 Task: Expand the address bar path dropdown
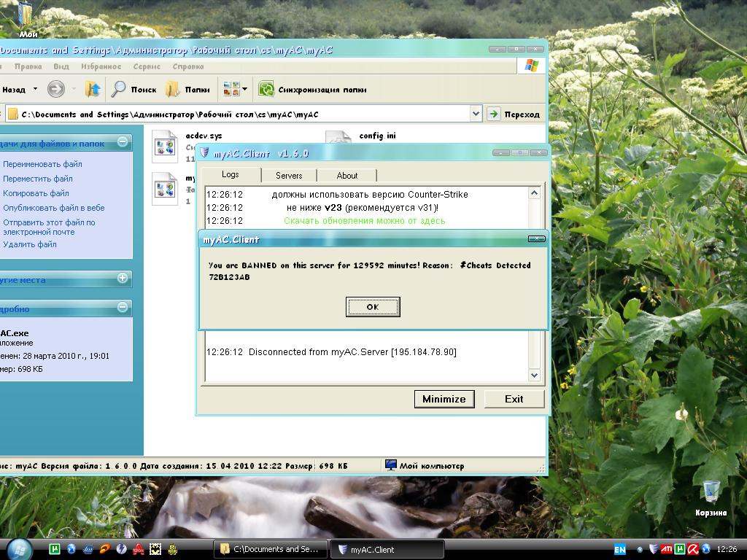tap(476, 114)
